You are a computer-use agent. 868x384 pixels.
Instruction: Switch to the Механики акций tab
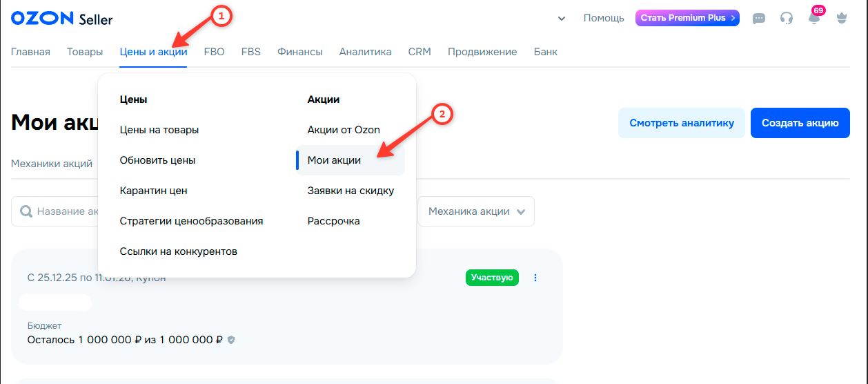(x=52, y=164)
